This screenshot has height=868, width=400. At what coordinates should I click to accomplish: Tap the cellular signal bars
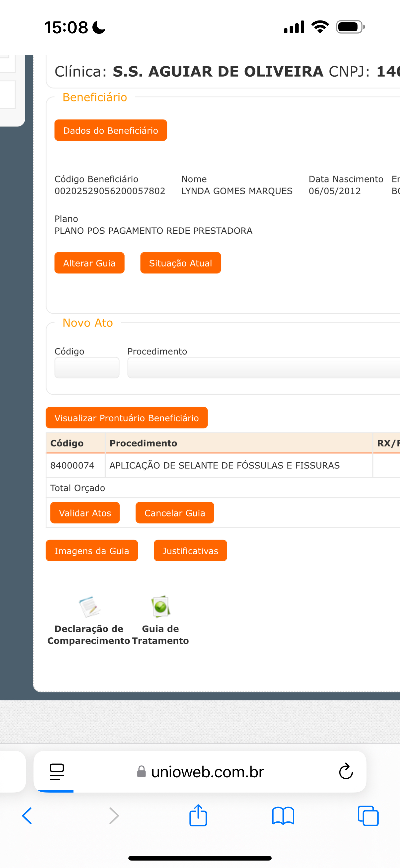[x=294, y=27]
